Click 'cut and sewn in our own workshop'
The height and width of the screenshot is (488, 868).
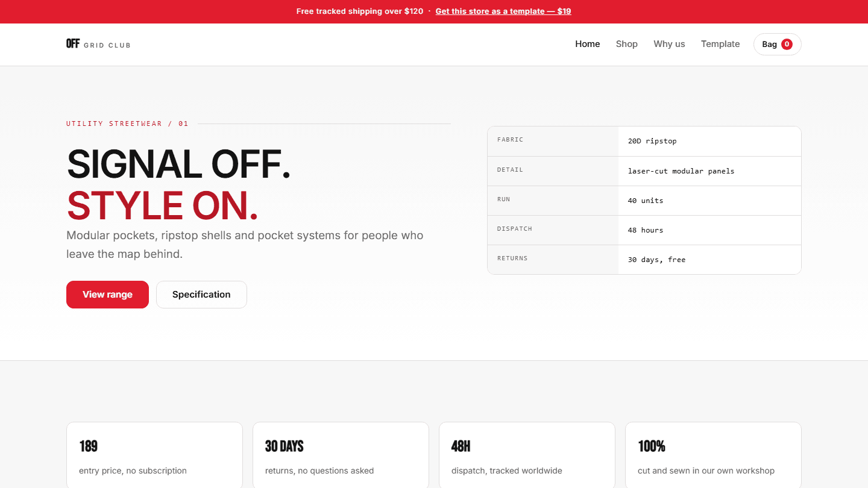[706, 471]
